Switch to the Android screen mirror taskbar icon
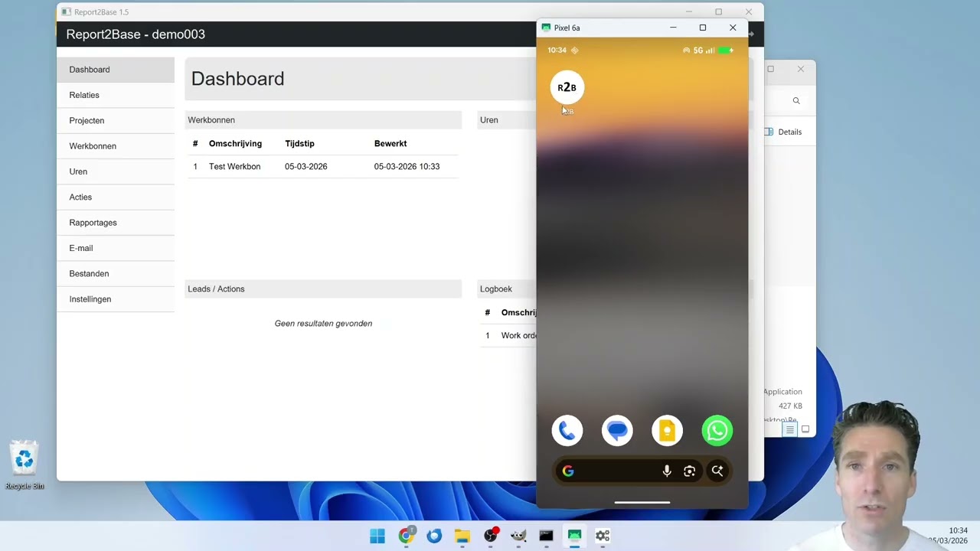The image size is (980, 551). click(574, 536)
